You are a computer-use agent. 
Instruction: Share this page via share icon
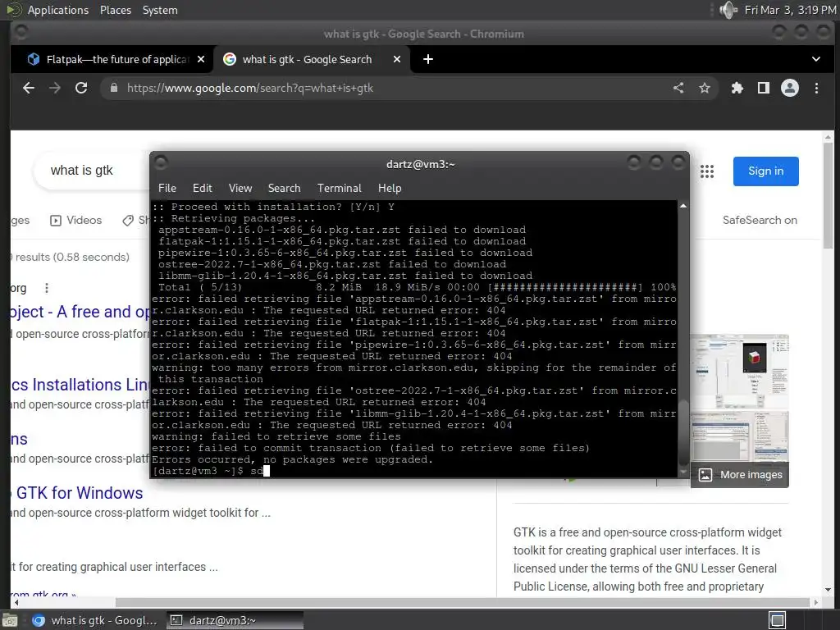(x=678, y=88)
